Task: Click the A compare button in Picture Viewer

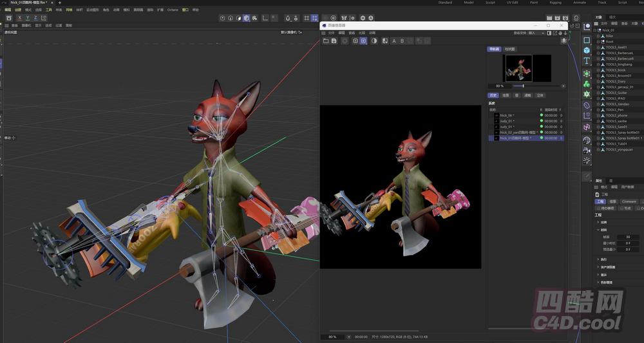Action: [393, 41]
